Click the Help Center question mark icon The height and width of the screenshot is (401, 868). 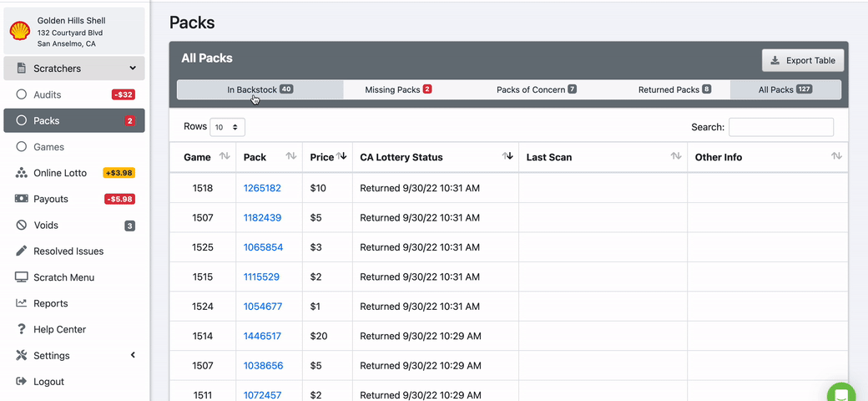[x=22, y=329]
